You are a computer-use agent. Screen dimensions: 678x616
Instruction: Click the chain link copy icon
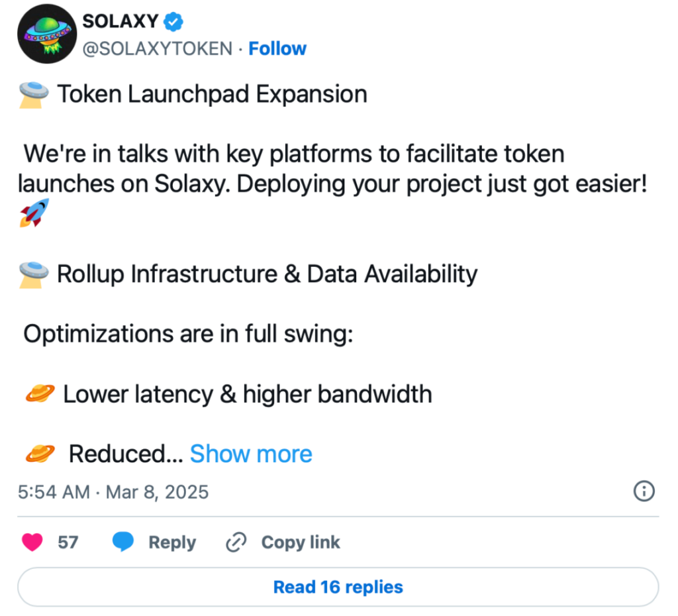tap(236, 542)
